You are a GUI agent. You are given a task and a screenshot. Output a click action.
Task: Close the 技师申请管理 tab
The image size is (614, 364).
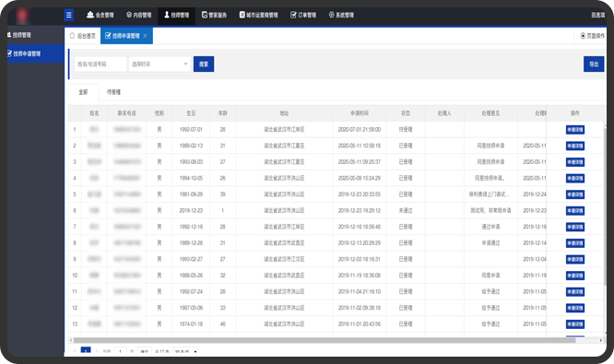click(146, 36)
